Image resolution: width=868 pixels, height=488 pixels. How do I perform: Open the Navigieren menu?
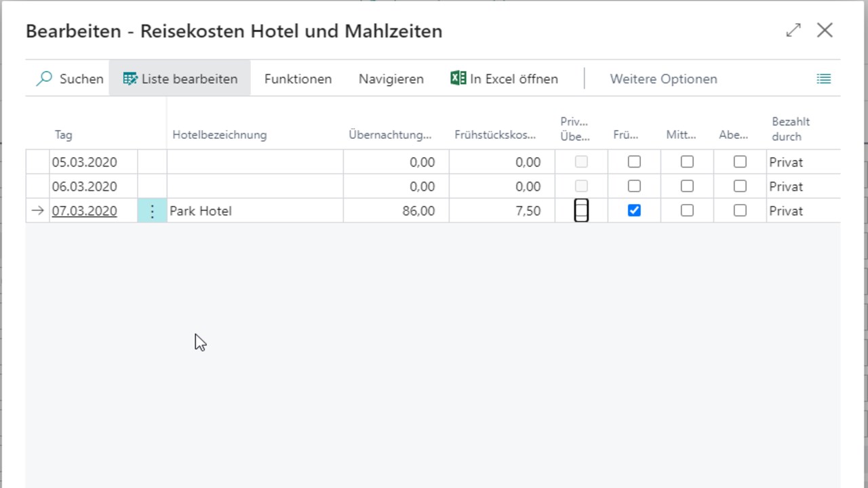(x=391, y=79)
